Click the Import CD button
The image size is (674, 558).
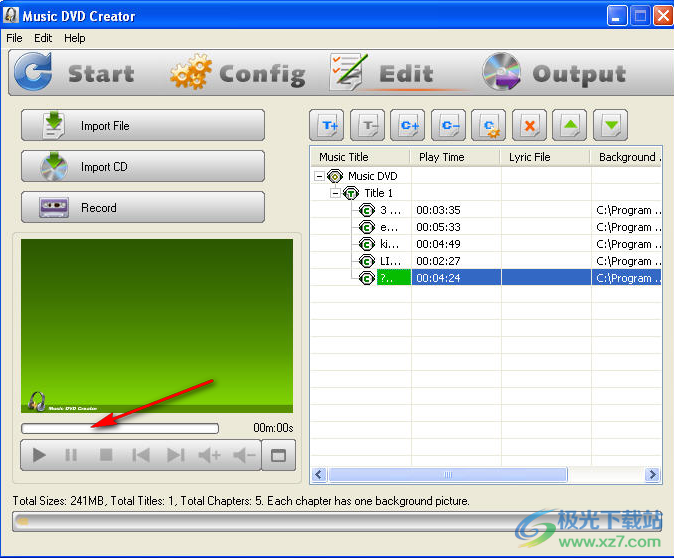[x=143, y=166]
